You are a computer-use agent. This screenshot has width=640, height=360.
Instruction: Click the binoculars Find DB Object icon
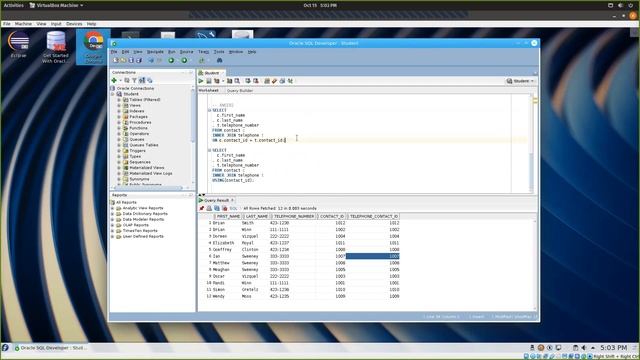(x=219, y=60)
